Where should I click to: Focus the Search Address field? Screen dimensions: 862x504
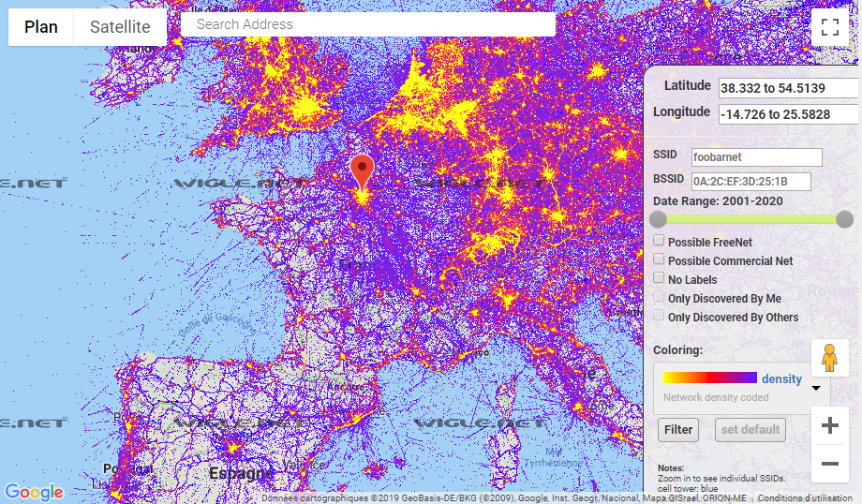(367, 24)
